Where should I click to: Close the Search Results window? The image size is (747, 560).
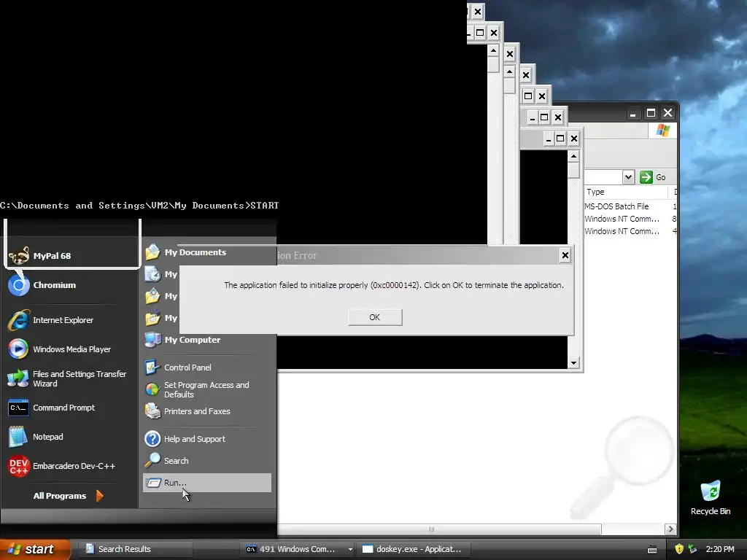668,113
